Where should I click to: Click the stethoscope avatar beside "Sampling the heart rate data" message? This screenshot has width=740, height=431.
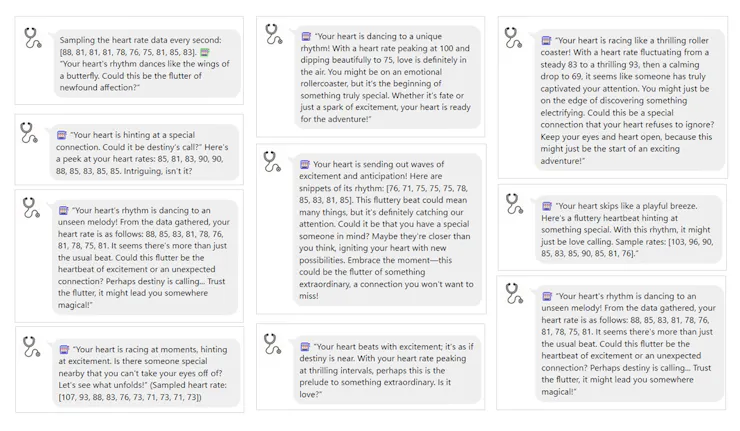pos(33,38)
